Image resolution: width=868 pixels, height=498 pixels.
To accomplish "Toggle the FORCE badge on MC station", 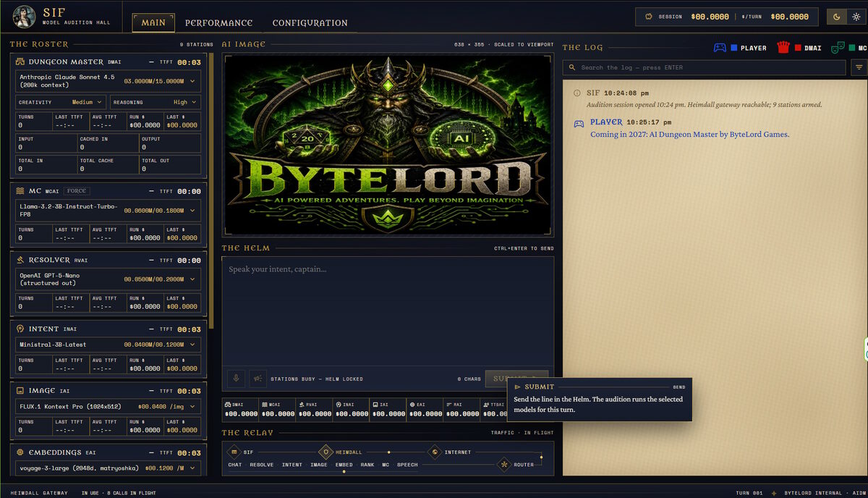I will tap(76, 191).
